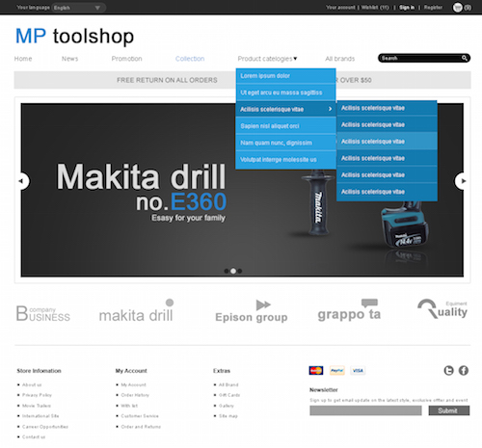
Task: Click the PayPal payment icon
Action: [x=337, y=371]
